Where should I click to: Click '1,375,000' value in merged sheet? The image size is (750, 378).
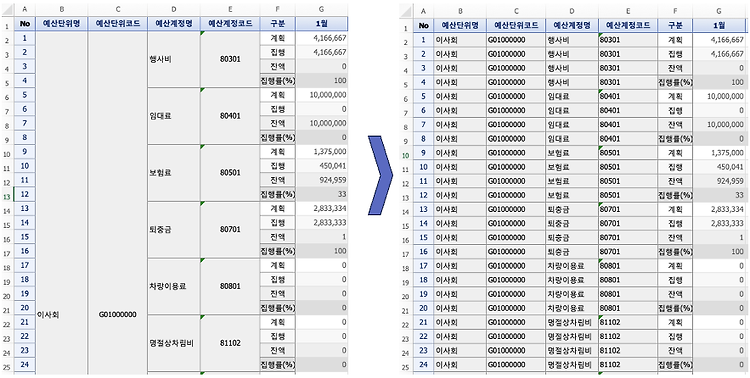pyautogui.click(x=322, y=152)
